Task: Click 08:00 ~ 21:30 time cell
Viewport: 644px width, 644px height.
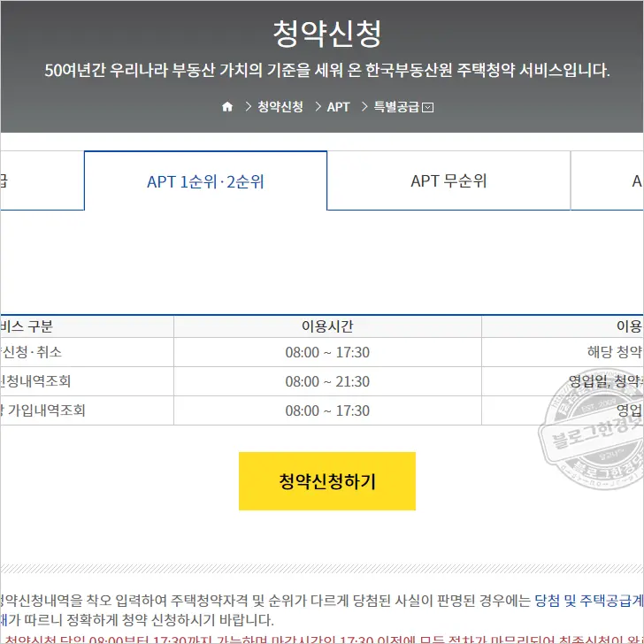Action: pyautogui.click(x=327, y=381)
